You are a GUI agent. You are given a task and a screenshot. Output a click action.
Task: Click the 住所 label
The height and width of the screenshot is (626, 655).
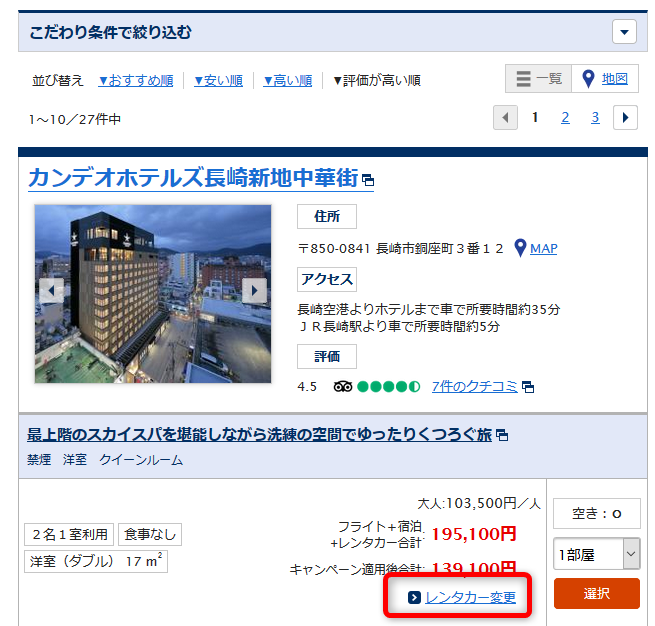327,216
